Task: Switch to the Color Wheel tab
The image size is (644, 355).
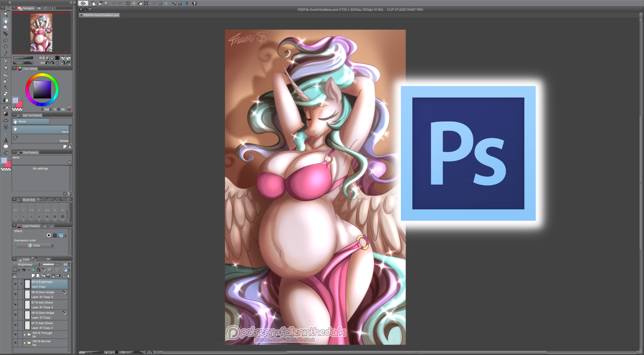Action: click(x=27, y=69)
